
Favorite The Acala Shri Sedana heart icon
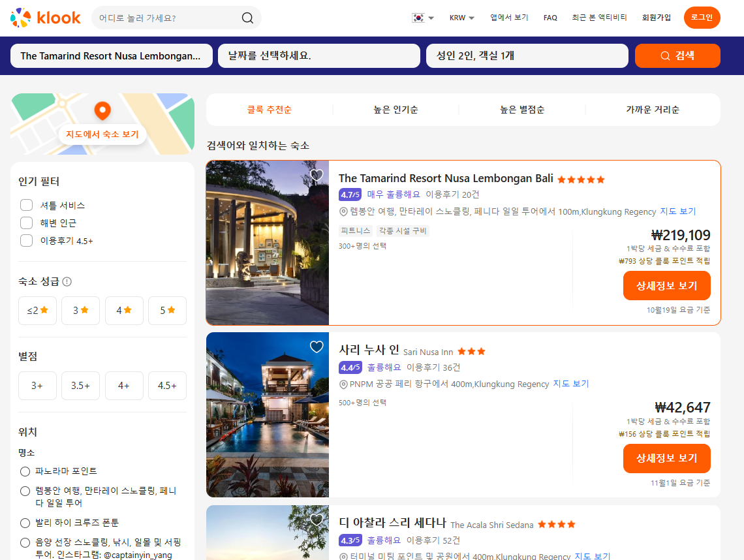[317, 520]
